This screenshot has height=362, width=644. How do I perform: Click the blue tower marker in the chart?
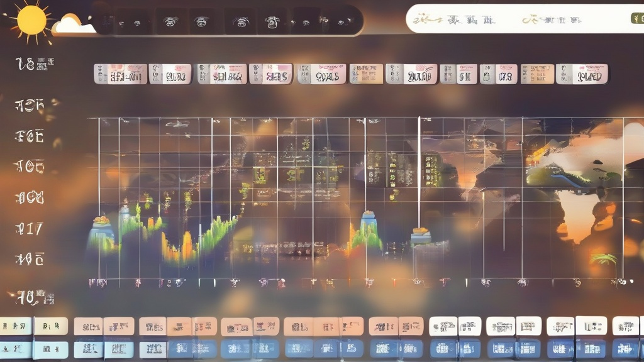368,224
